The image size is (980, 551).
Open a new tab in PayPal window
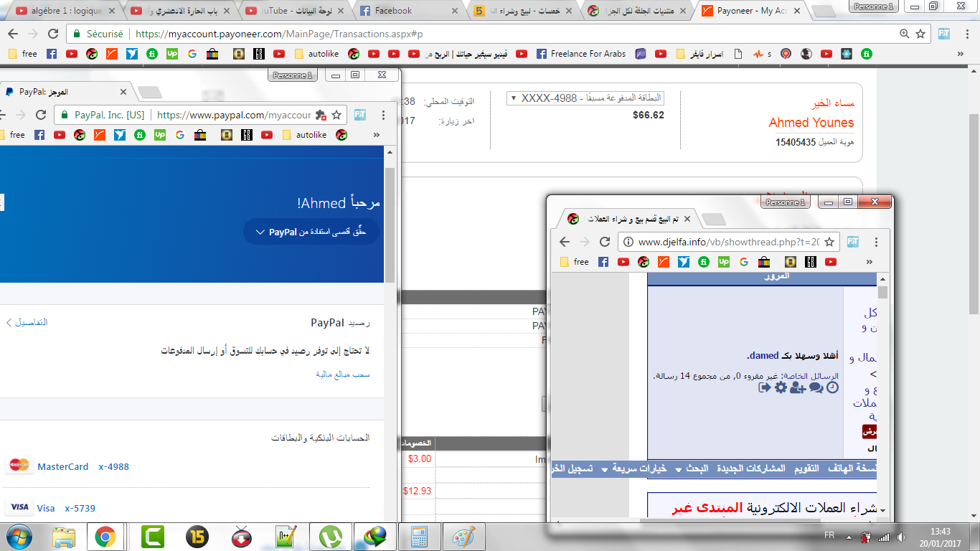(x=149, y=93)
